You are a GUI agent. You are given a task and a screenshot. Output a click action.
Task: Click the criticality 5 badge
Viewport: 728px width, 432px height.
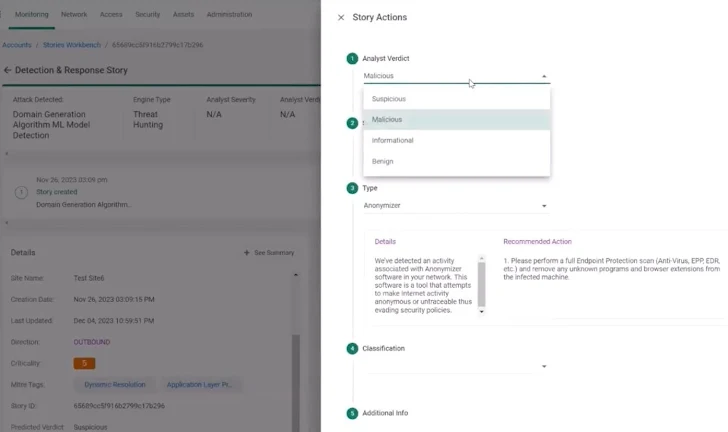coord(84,363)
